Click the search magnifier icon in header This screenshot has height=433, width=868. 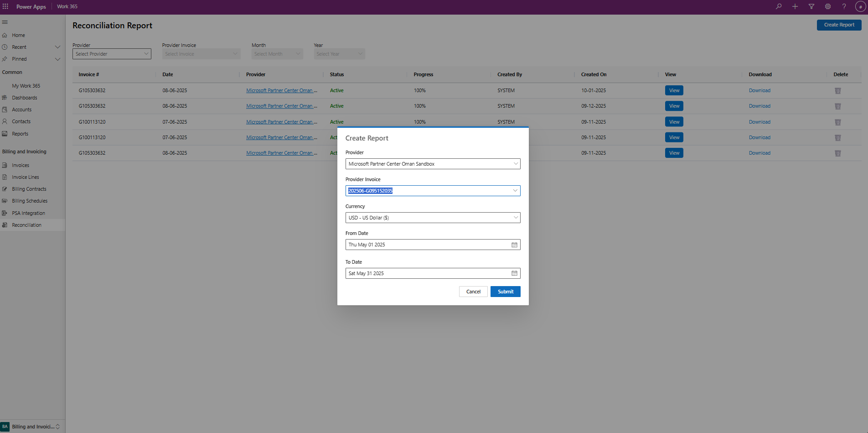point(779,6)
